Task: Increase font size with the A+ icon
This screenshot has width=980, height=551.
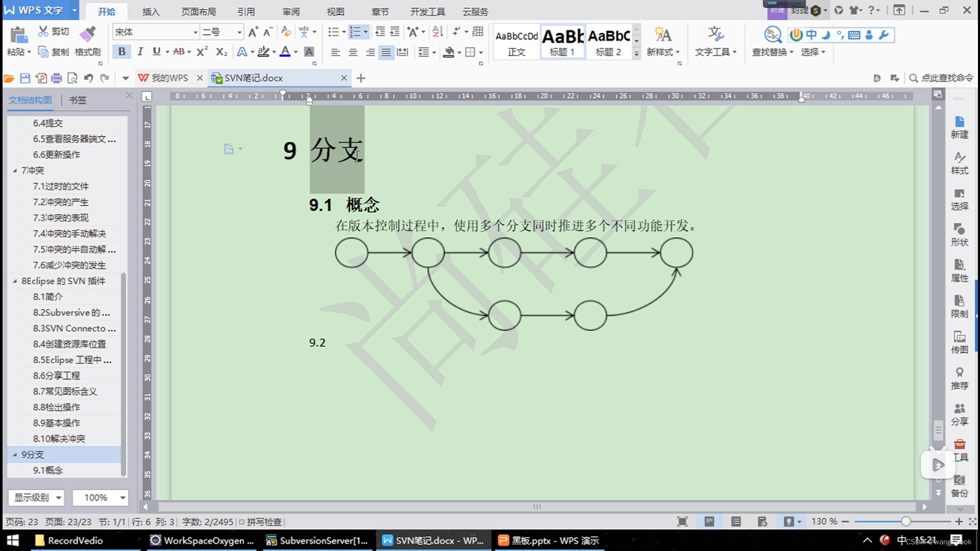Action: pos(253,32)
